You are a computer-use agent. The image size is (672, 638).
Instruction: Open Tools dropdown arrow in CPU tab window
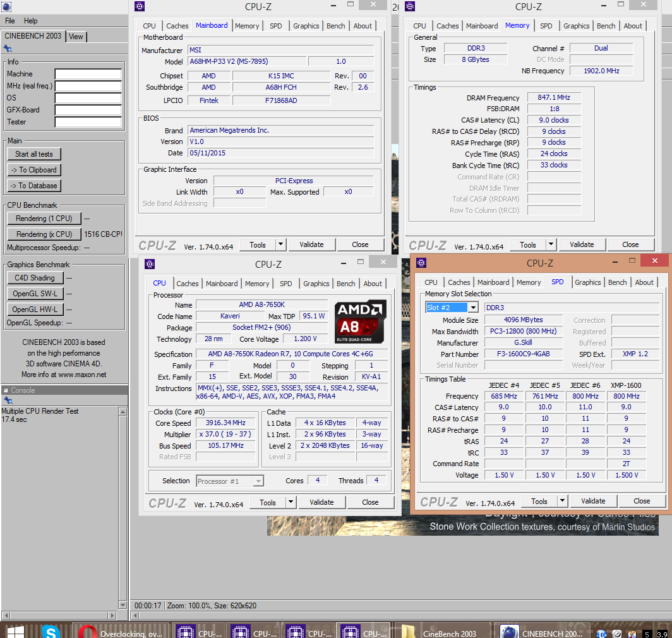click(291, 502)
